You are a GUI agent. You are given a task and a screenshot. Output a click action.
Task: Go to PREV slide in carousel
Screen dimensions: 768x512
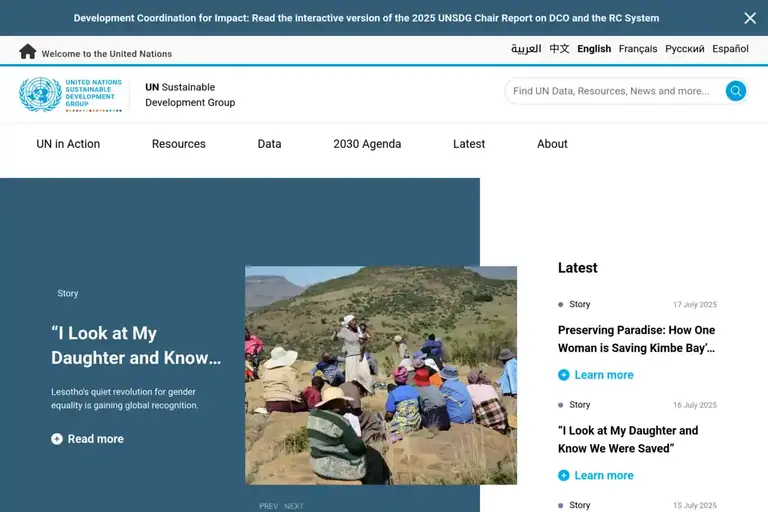click(x=268, y=506)
